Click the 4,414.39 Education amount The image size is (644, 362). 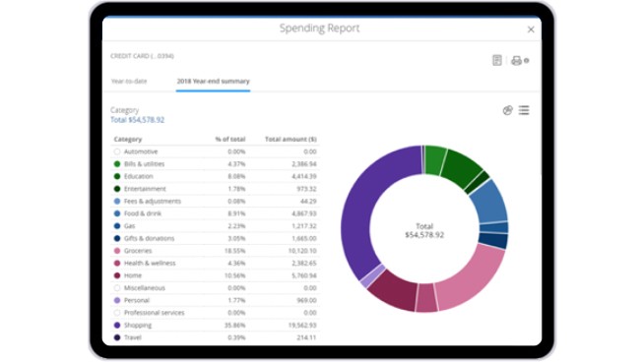click(304, 176)
